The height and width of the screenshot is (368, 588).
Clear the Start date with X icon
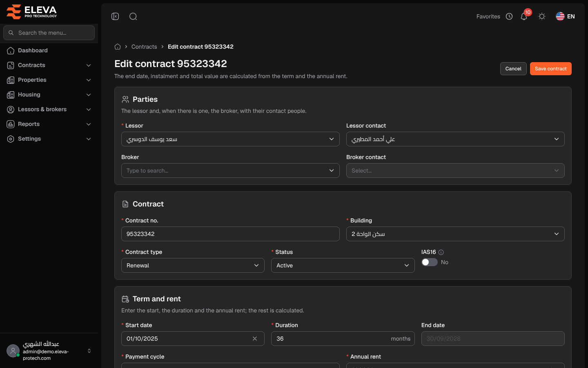[x=255, y=339]
